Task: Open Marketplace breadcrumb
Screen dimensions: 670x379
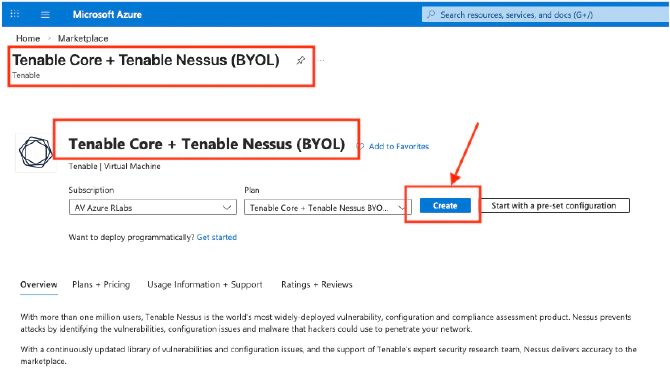Action: pyautogui.click(x=83, y=38)
